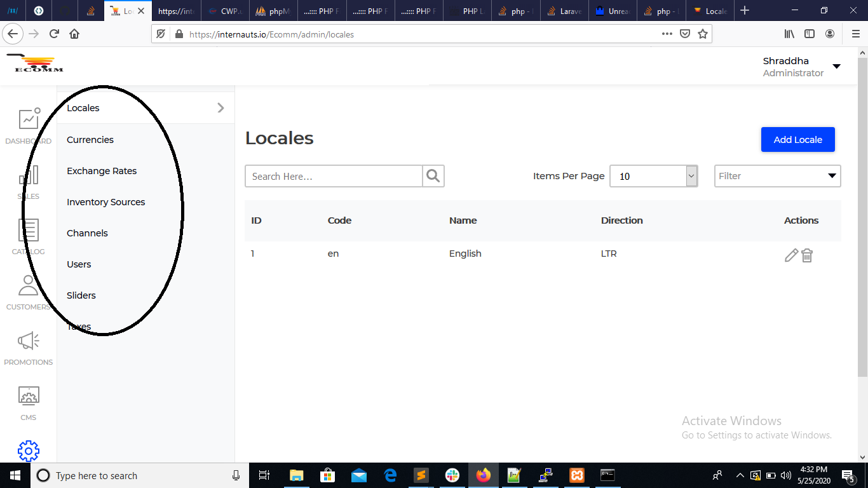Sort by the Direction column header
Image resolution: width=868 pixels, height=488 pixels.
tap(622, 220)
